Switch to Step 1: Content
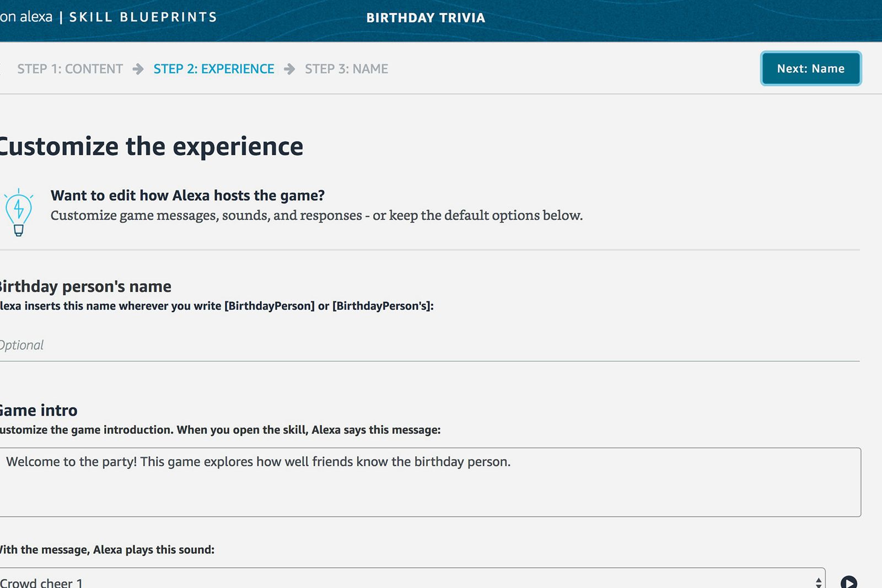 69,68
